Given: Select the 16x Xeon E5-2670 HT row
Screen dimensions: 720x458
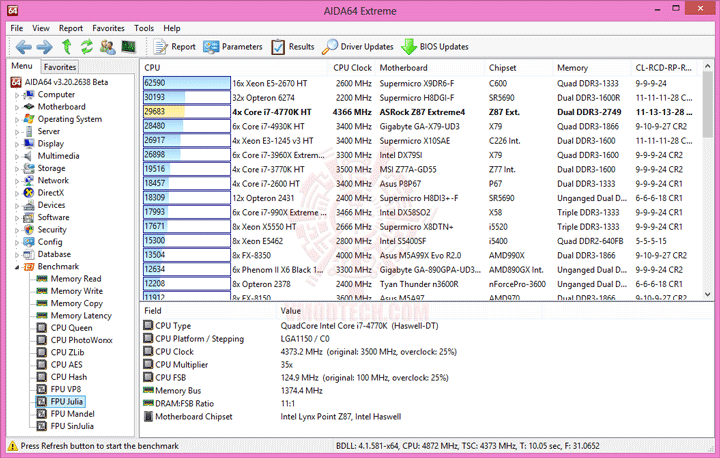Looking at the screenshot, I should click(420, 83).
